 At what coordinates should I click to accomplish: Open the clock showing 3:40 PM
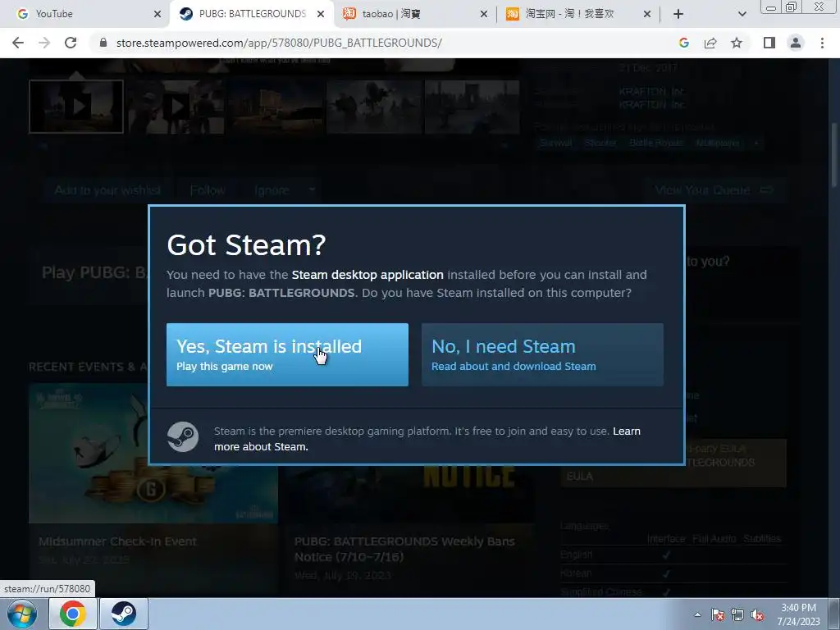coord(799,614)
